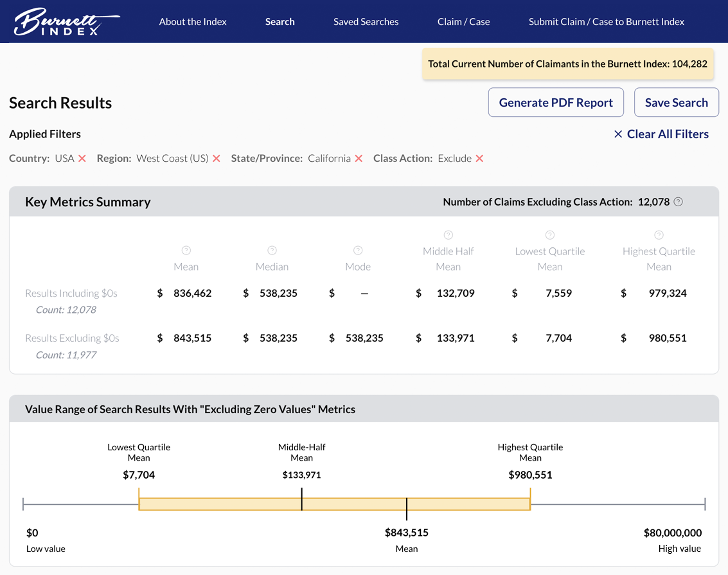728x575 pixels.
Task: Open the Middle Half Mean help tooltip
Action: click(x=448, y=234)
